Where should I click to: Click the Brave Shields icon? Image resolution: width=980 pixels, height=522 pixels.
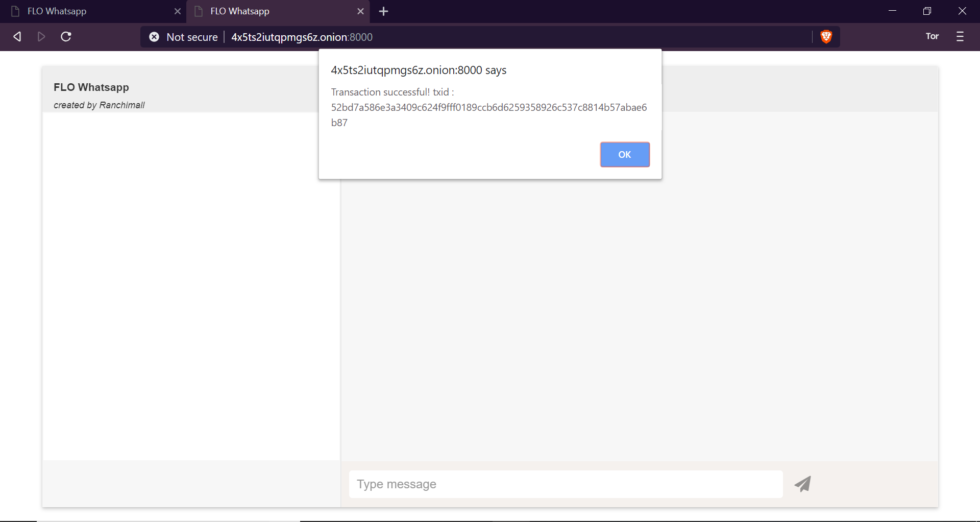pos(826,36)
